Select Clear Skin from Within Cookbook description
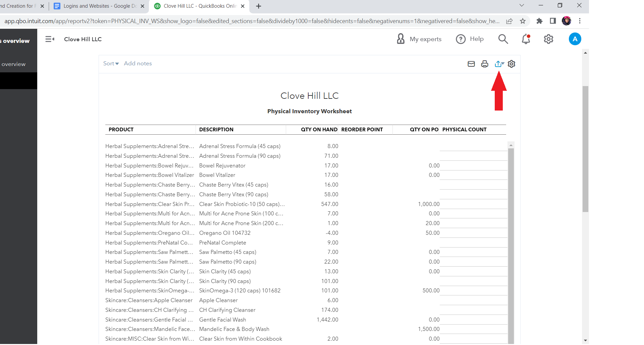The image size is (644, 345). tap(240, 339)
